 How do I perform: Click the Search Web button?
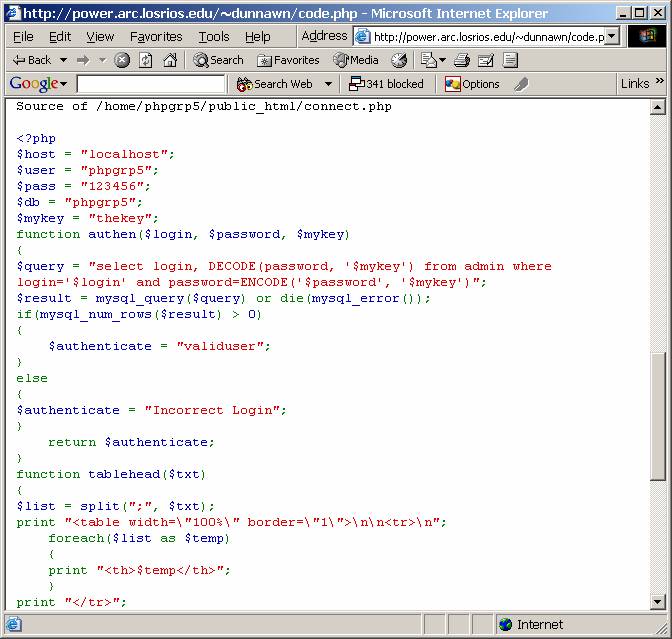click(x=275, y=84)
